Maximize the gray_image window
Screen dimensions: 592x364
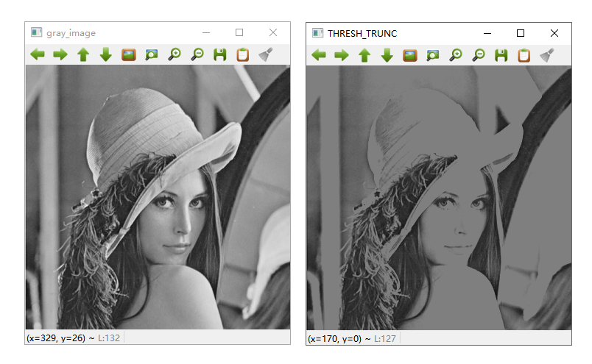coord(239,33)
